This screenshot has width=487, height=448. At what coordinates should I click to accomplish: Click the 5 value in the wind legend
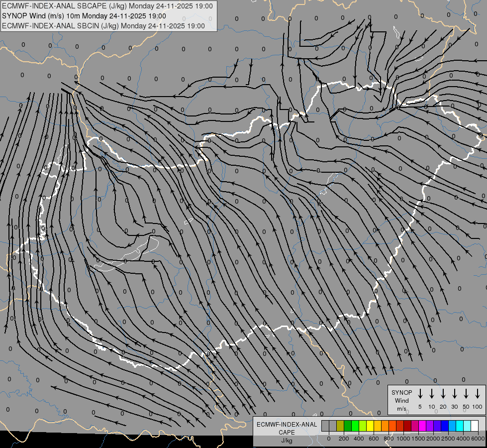[x=420, y=407]
